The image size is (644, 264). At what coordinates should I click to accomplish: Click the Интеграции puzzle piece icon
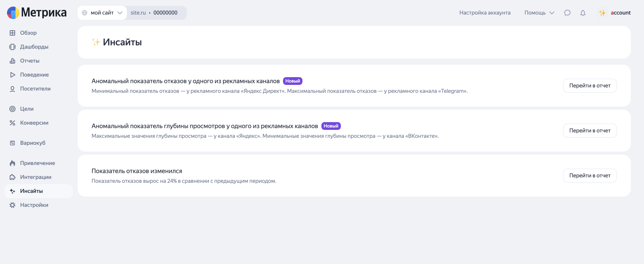pyautogui.click(x=12, y=177)
